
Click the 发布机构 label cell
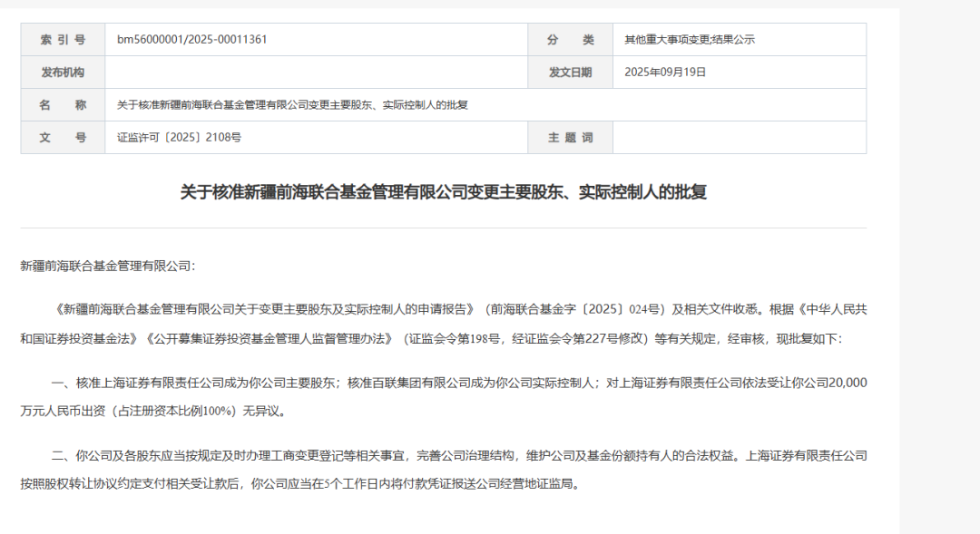point(64,72)
